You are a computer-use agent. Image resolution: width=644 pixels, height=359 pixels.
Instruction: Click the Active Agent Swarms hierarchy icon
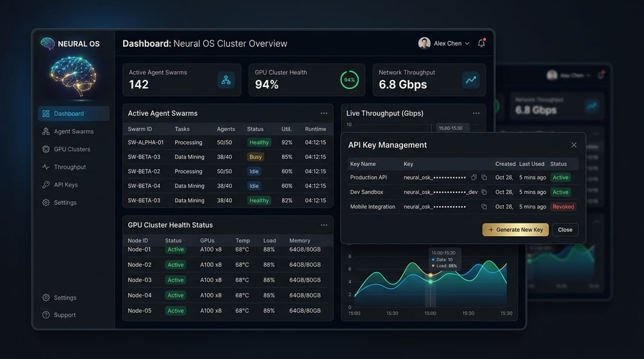pos(226,79)
